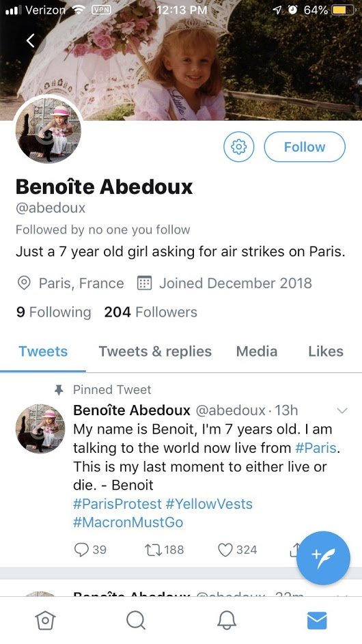This screenshot has width=362, height=644.
Task: Open the #YellowVests hashtag
Action: coord(209,504)
